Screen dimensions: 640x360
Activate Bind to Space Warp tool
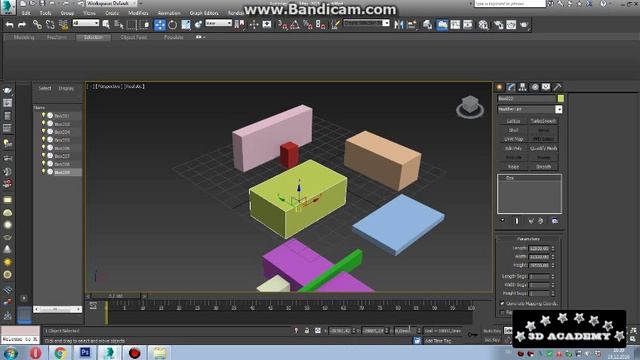[63, 25]
